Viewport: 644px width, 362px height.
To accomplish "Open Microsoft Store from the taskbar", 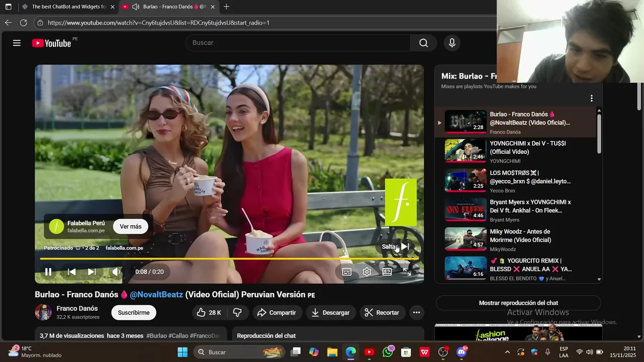I will click(406, 352).
